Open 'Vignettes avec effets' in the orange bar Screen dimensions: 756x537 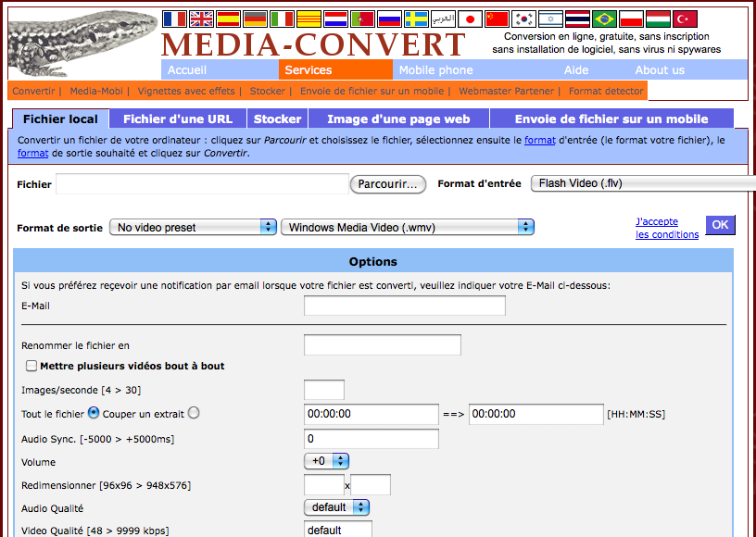tap(186, 91)
